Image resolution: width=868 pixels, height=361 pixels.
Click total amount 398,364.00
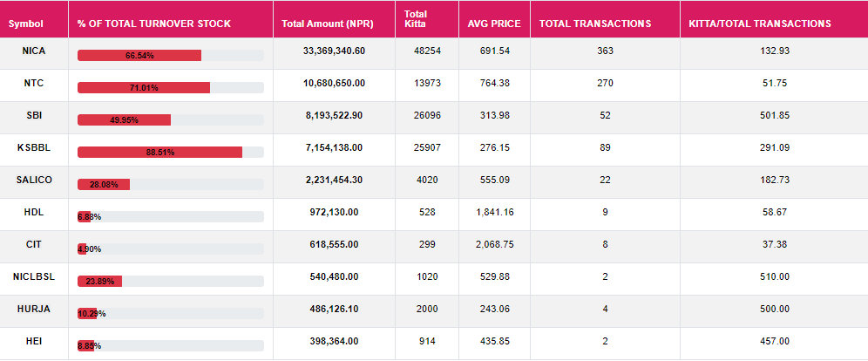(334, 341)
